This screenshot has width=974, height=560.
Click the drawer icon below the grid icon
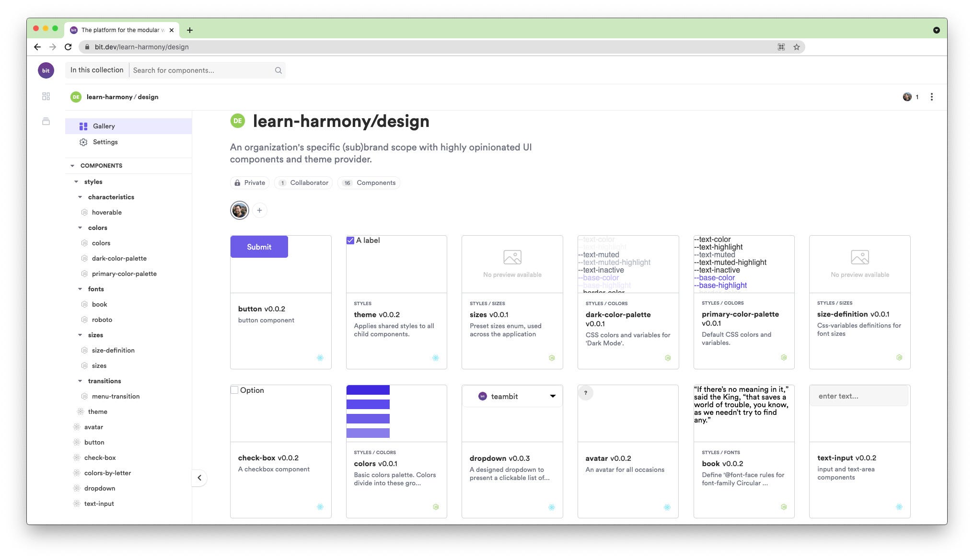point(46,121)
